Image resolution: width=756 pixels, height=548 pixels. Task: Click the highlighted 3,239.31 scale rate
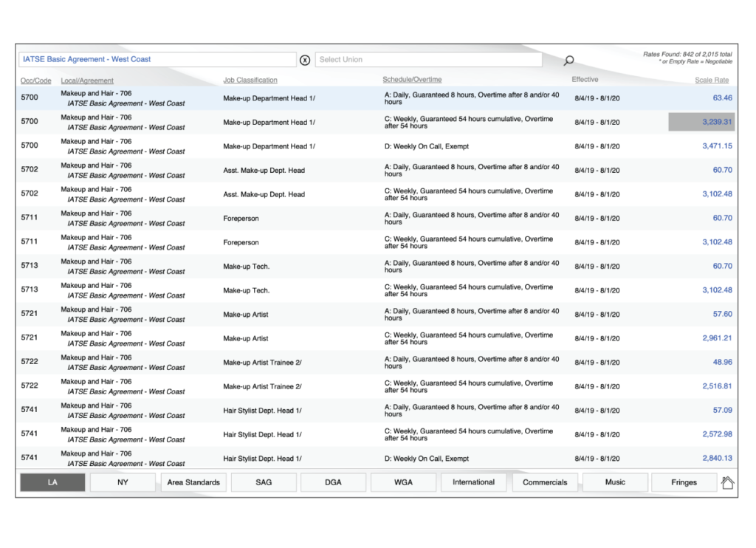701,122
